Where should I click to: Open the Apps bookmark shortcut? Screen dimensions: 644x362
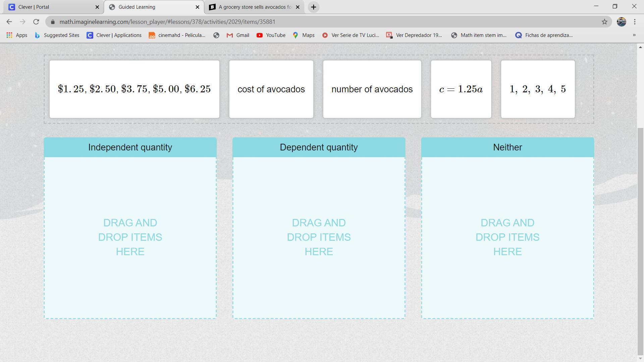(x=17, y=35)
